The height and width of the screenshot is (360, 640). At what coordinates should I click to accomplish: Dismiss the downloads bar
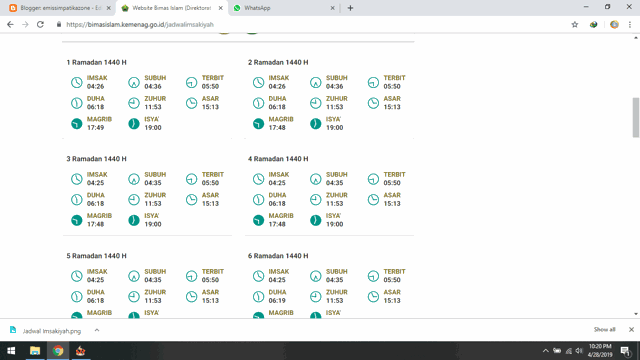[x=631, y=329]
